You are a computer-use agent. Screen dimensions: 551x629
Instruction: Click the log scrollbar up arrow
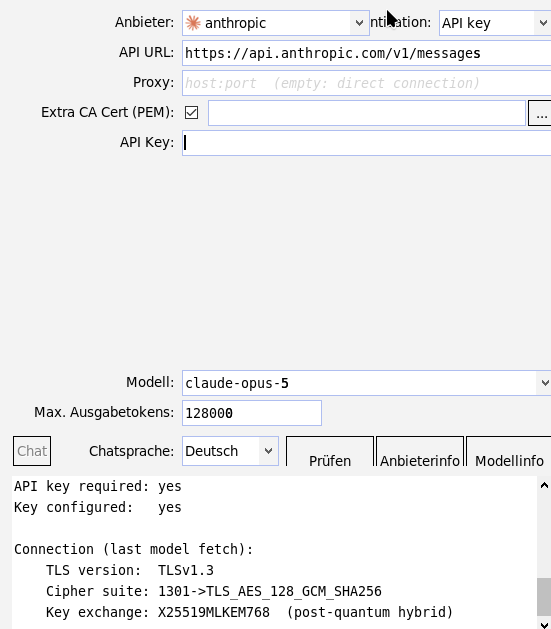coord(544,485)
